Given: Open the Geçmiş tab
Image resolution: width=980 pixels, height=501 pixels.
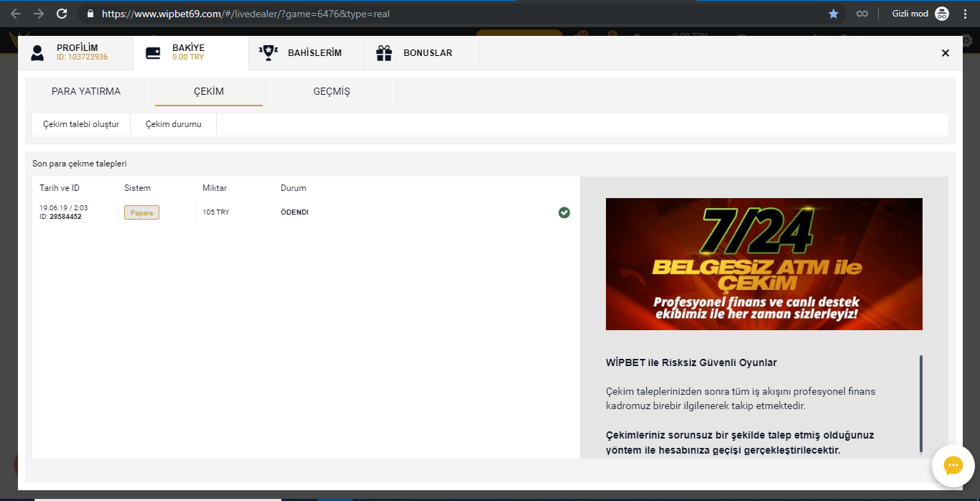Looking at the screenshot, I should [332, 92].
